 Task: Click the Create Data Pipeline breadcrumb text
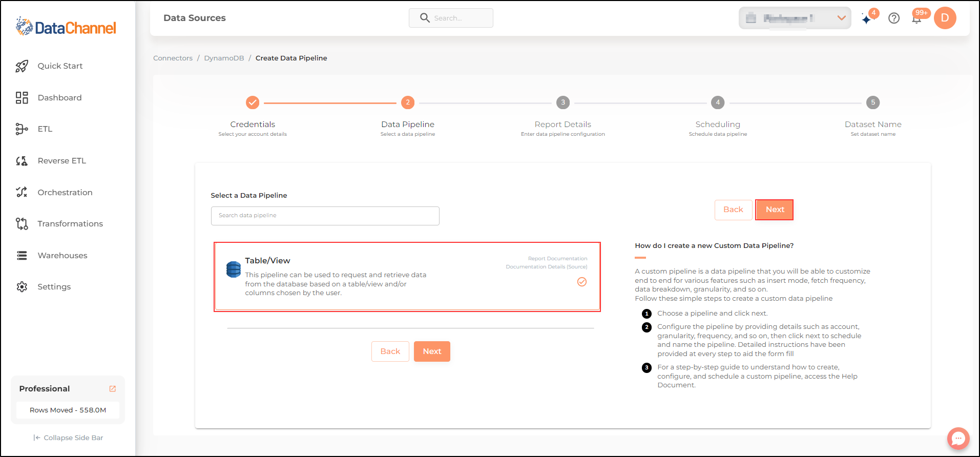[x=291, y=58]
